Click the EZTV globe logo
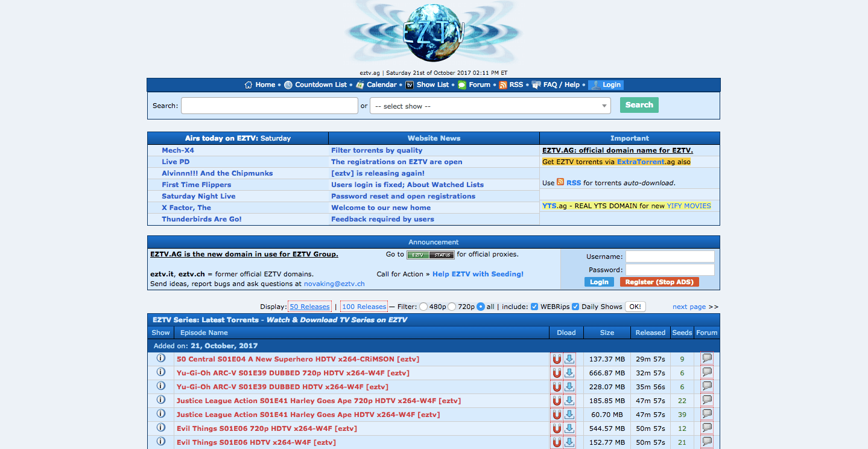This screenshot has width=868, height=449. pyautogui.click(x=434, y=33)
